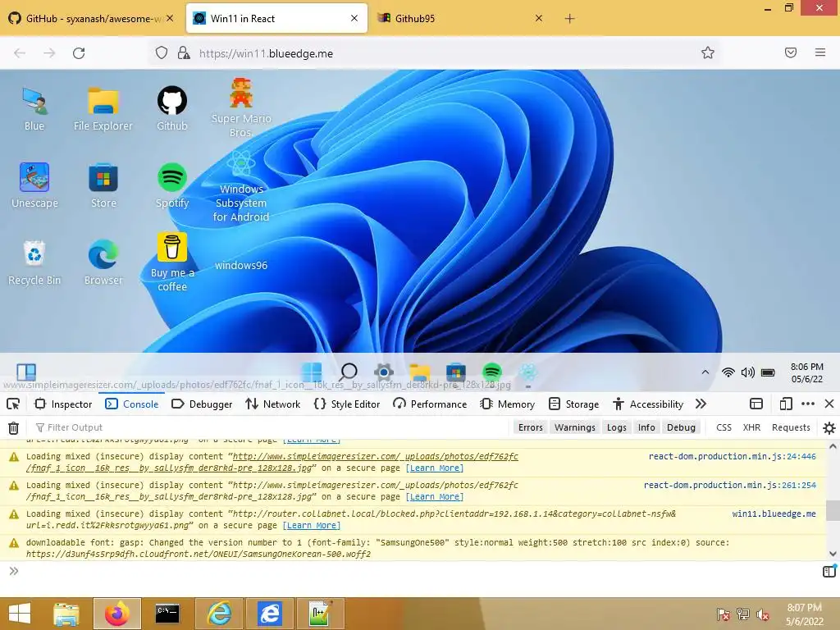
Task: Open the windows96 desktop shortcut
Action: coord(241,265)
